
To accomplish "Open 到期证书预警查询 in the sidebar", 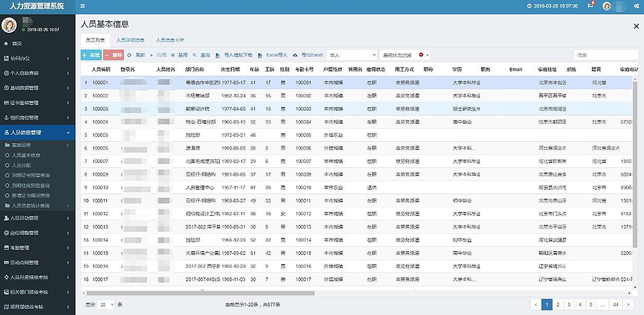I will coord(31,175).
